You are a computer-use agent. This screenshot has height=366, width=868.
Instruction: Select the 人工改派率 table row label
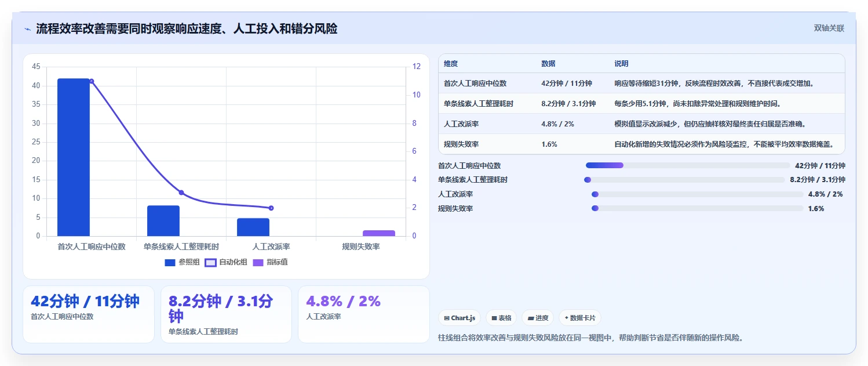coord(461,124)
